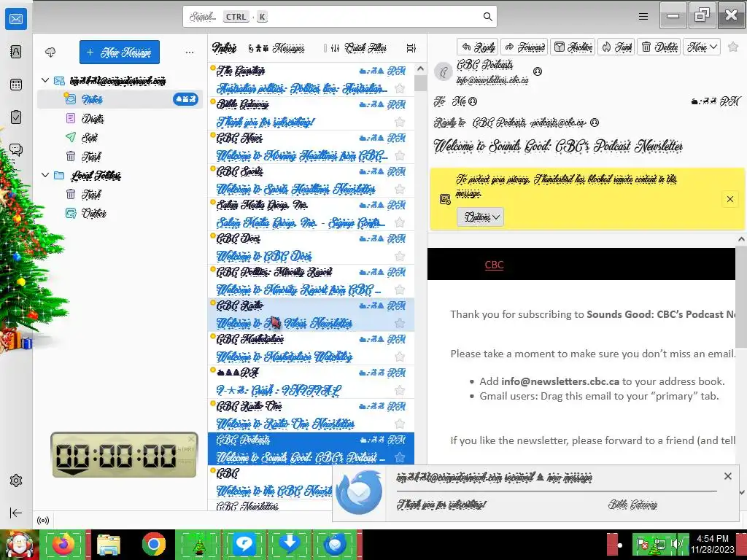The image size is (747, 560).
Task: Compose a New Message
Action: coord(120,52)
